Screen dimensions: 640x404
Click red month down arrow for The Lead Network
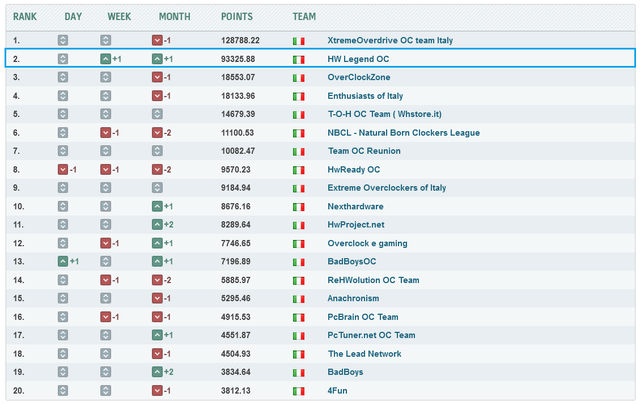click(157, 354)
